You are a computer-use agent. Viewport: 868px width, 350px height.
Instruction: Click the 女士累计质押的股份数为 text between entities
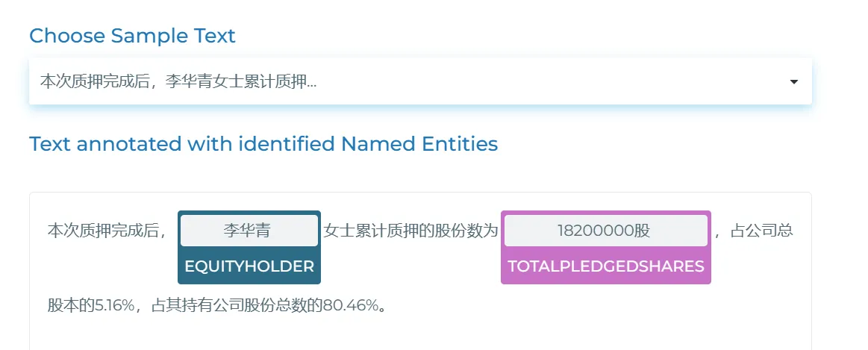pos(410,231)
